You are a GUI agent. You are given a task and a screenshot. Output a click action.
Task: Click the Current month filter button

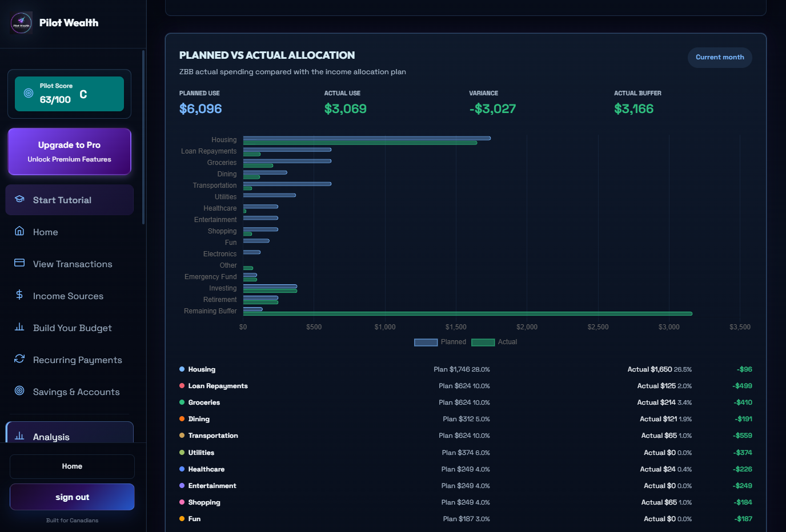click(720, 57)
